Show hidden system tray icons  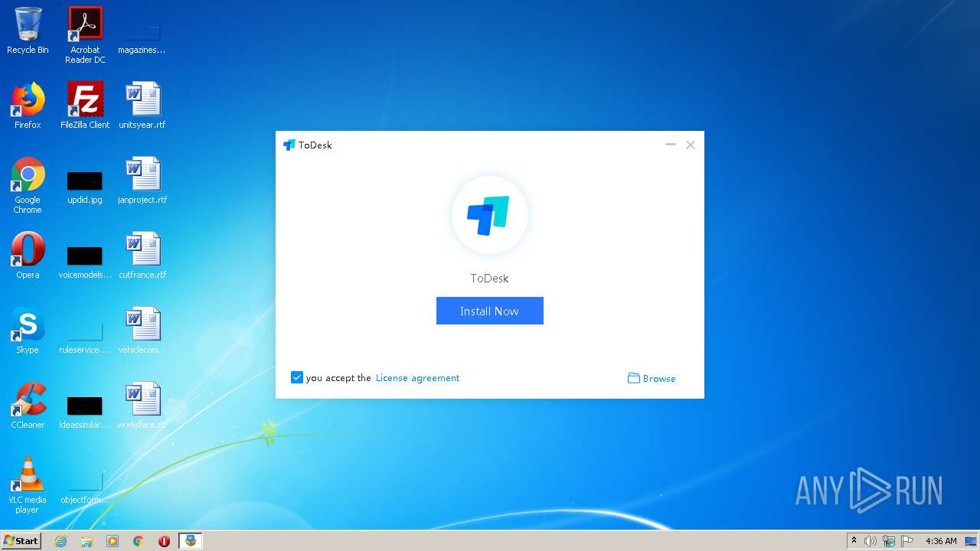click(x=854, y=541)
